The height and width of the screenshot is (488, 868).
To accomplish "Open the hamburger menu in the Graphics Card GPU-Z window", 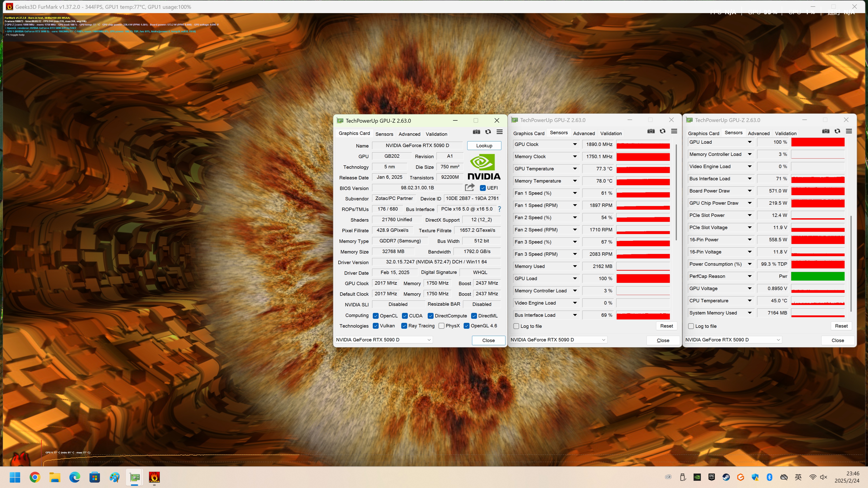I will 500,132.
